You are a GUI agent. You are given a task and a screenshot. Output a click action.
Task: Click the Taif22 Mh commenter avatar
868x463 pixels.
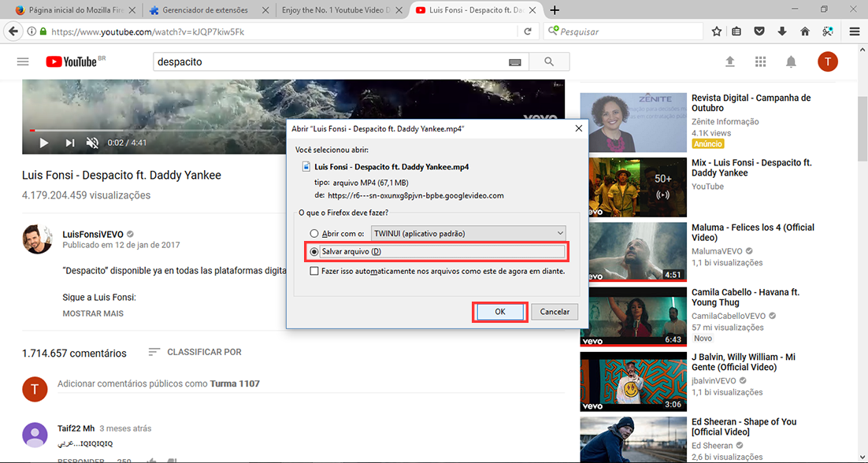(35, 435)
